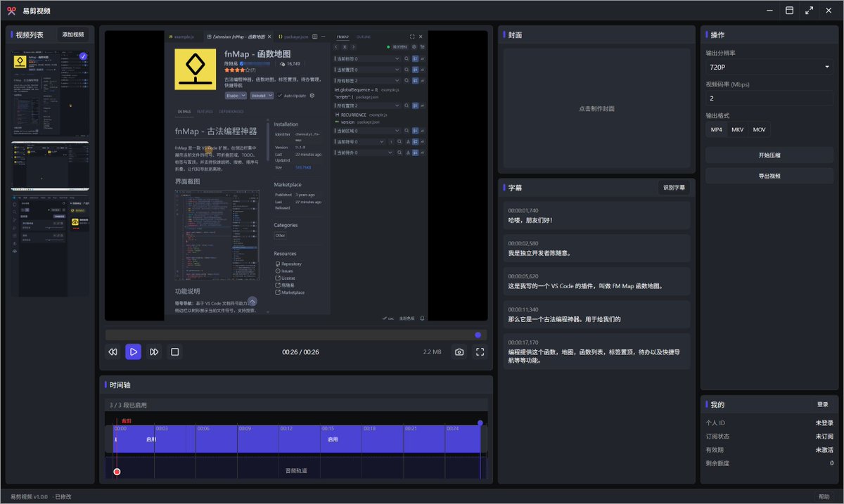Click the 00:26 / 00:26 time display
Screen dimensions: 844x504
[300, 352]
